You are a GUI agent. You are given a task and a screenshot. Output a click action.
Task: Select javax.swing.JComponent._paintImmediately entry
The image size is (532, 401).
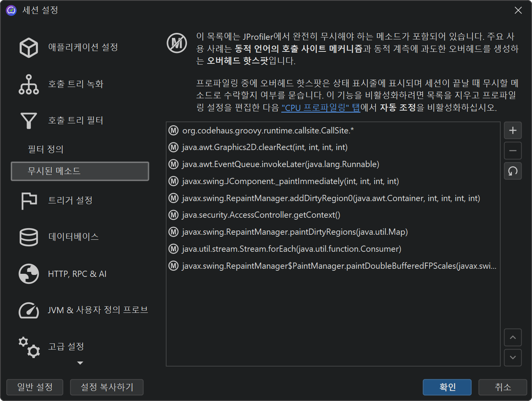click(333, 181)
